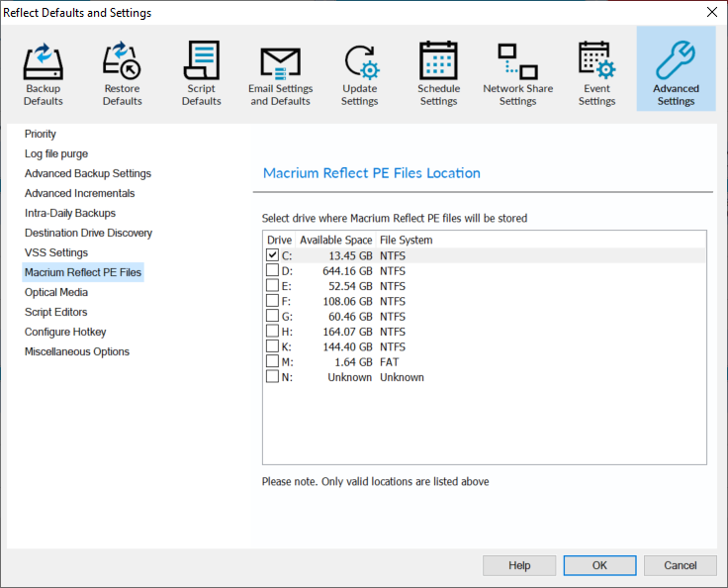The image size is (728, 588).
Task: Check the E: drive checkbox
Action: click(x=273, y=285)
